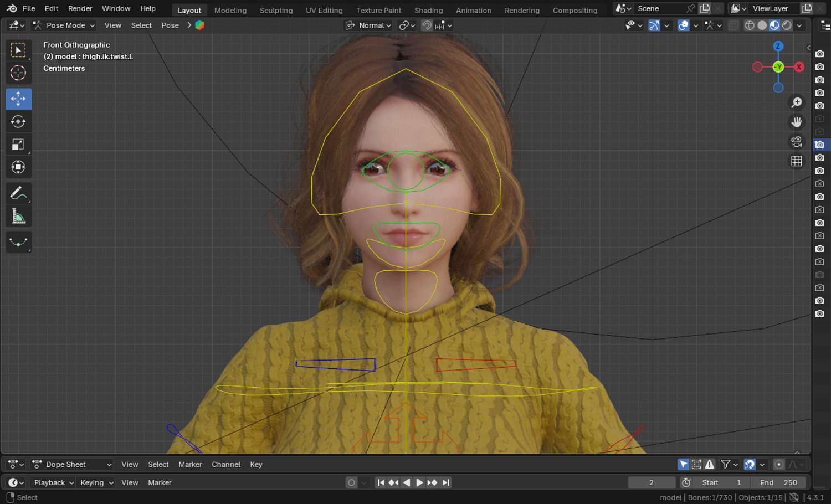This screenshot has width=831, height=504.
Task: Toggle show gizmo in viewport header
Action: click(x=654, y=25)
